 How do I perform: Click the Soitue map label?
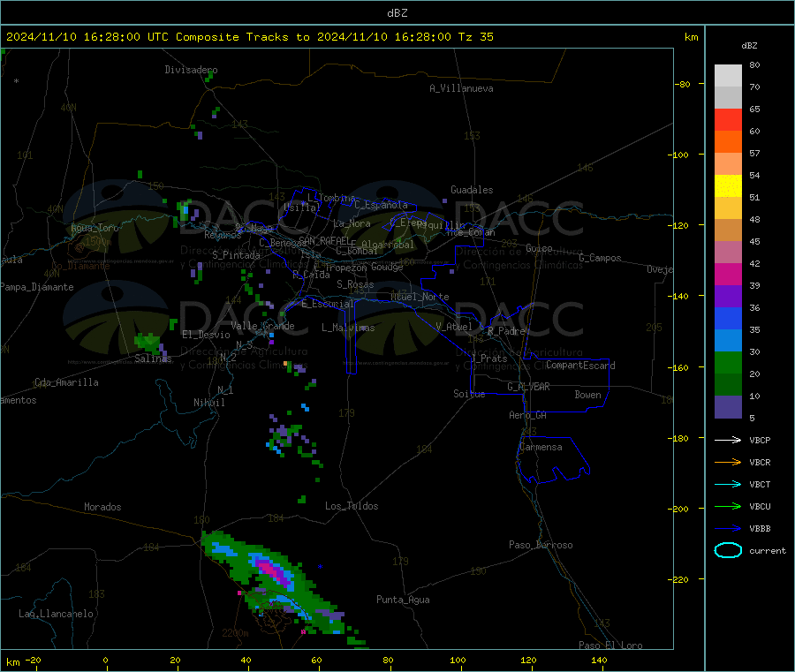[469, 394]
